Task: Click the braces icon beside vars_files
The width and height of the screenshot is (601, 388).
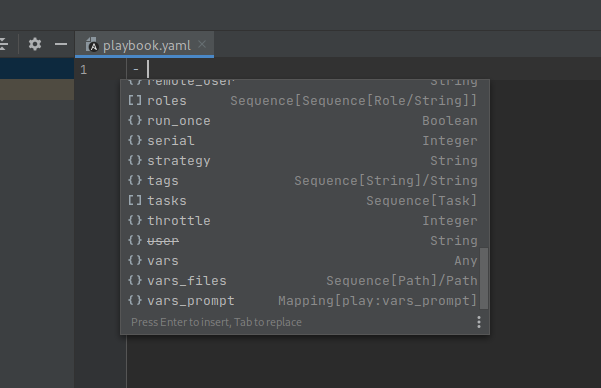Action: click(x=135, y=280)
